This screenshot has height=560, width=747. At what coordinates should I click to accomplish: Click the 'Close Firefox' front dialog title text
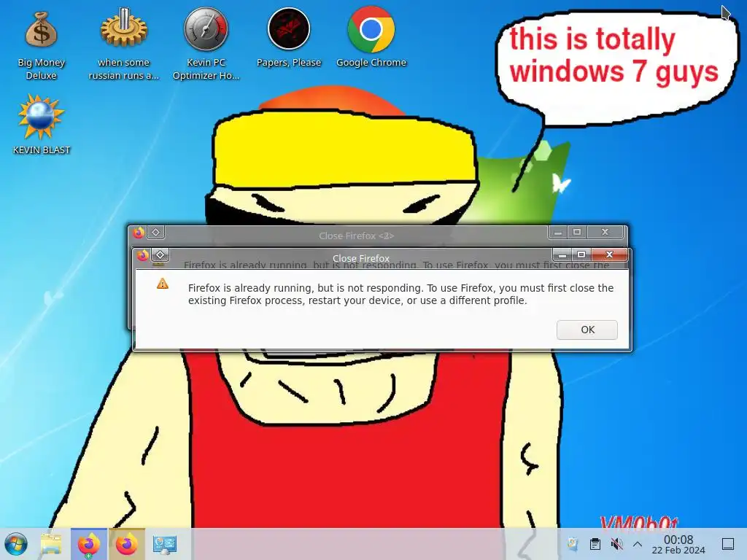[x=360, y=259]
